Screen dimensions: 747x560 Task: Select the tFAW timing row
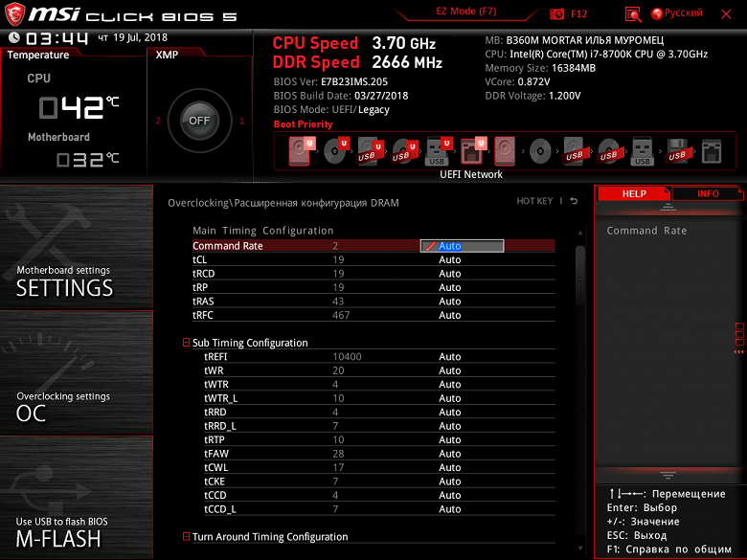379,453
